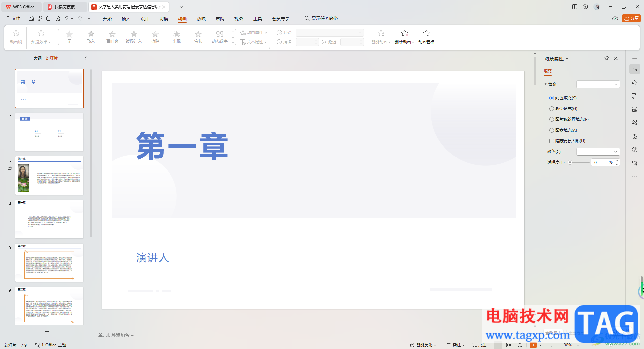Screen dimensions: 644x349
Task: Click the cloud sync icon near share
Action: point(615,18)
